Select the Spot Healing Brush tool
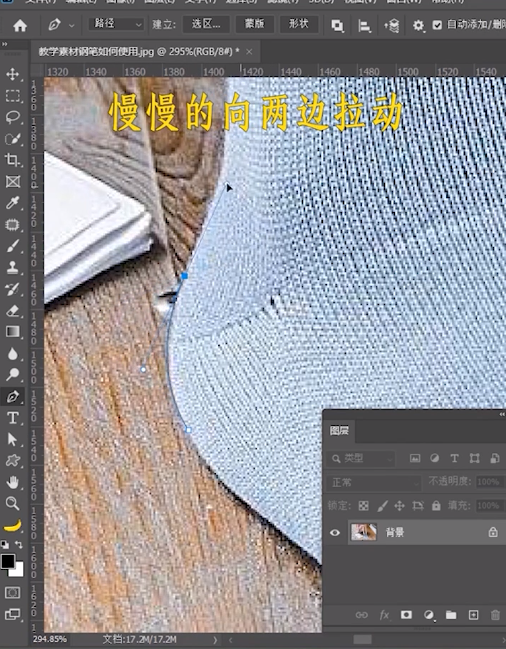 point(12,224)
